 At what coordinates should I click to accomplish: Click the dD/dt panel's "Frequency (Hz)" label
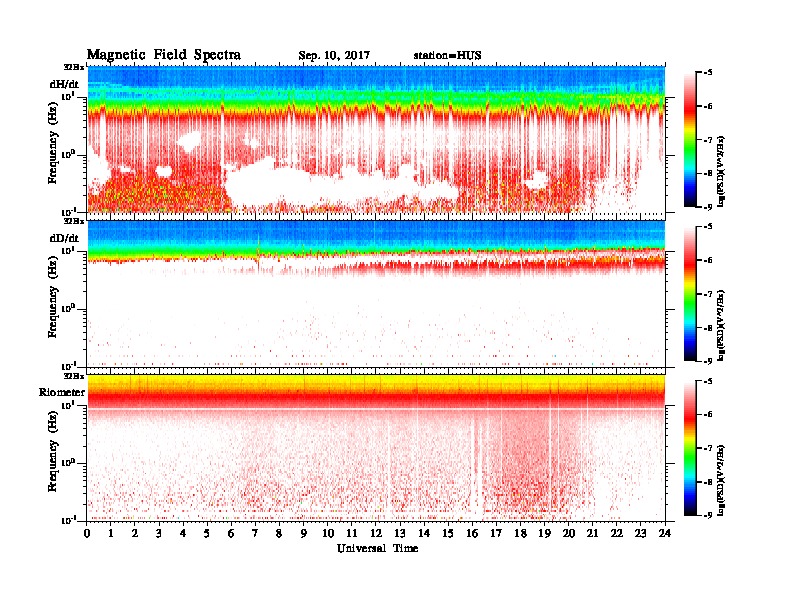[53, 296]
